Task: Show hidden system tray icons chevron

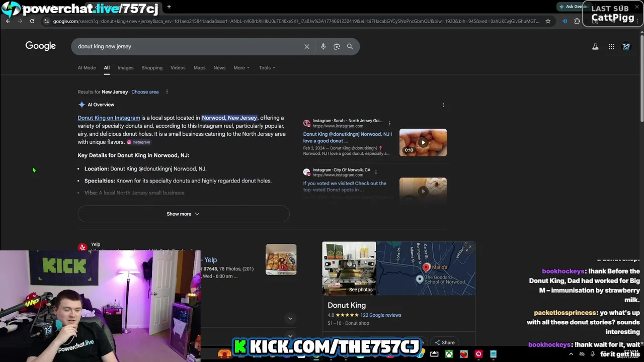Action: pyautogui.click(x=571, y=354)
